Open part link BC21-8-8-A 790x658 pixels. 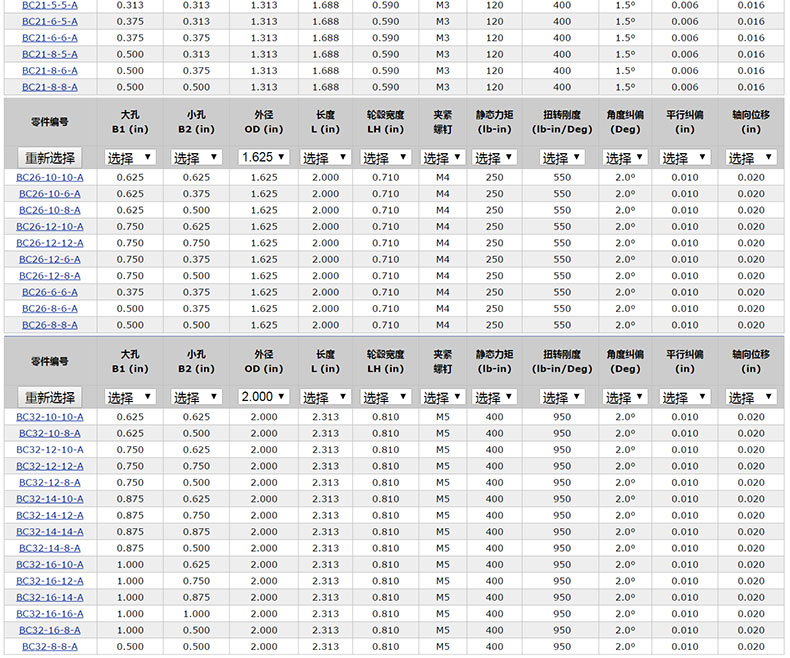(50, 87)
